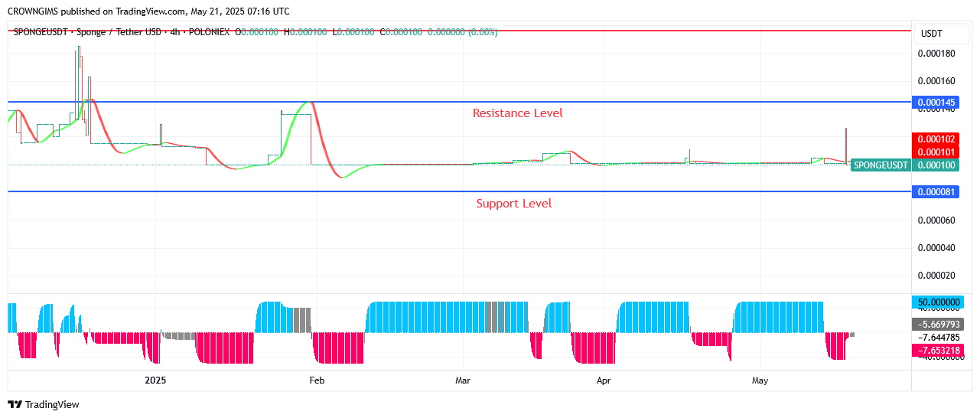Click the red 0.000102 price label
980x418 pixels.
pos(935,139)
